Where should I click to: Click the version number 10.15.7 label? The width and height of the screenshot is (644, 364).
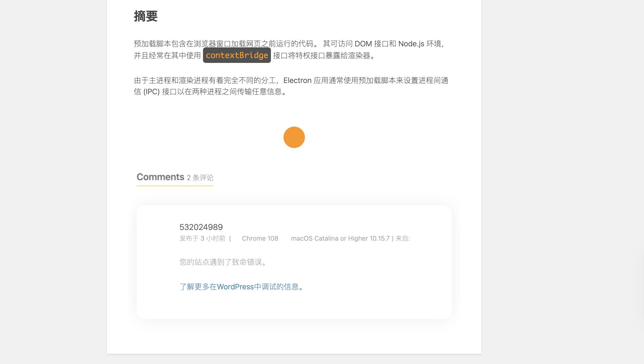point(378,238)
